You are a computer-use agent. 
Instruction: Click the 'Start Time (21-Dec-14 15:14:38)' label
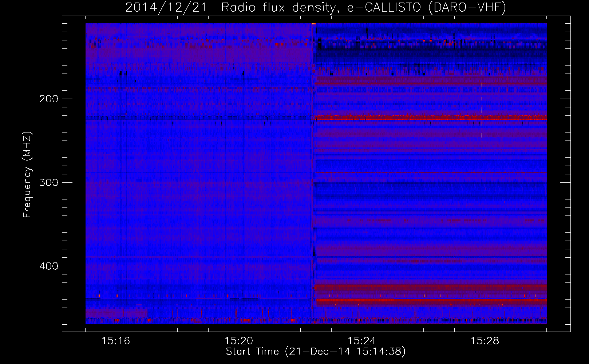(316, 352)
